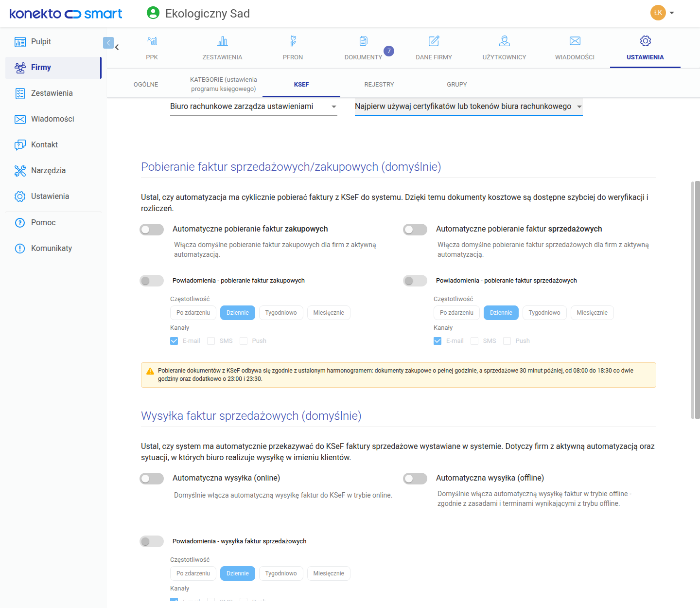Open the DANE FIRMY edit icon

point(434,41)
